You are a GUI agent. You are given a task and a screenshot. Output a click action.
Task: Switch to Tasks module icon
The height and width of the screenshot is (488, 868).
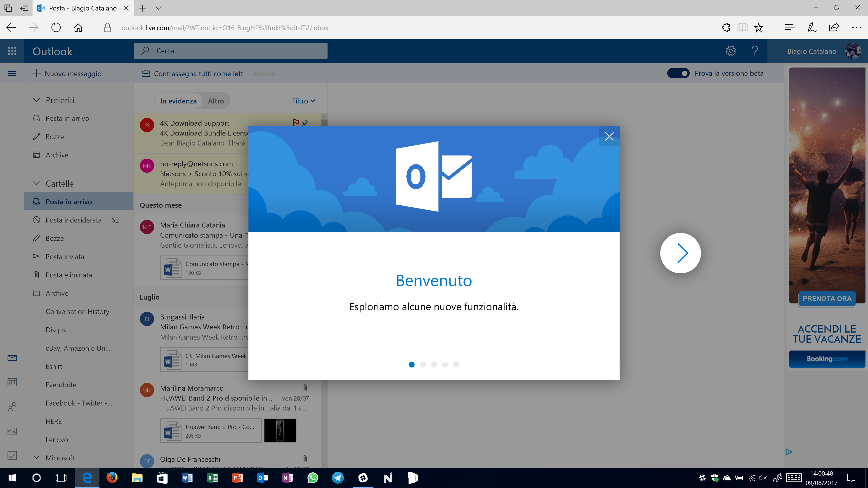12,455
